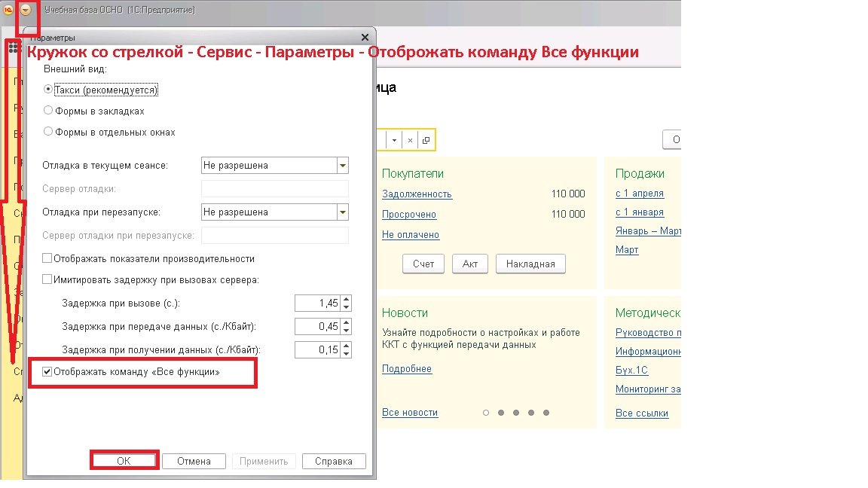Open the main menu circle-arrow button
Image resolution: width=868 pixels, height=488 pixels.
27,10
